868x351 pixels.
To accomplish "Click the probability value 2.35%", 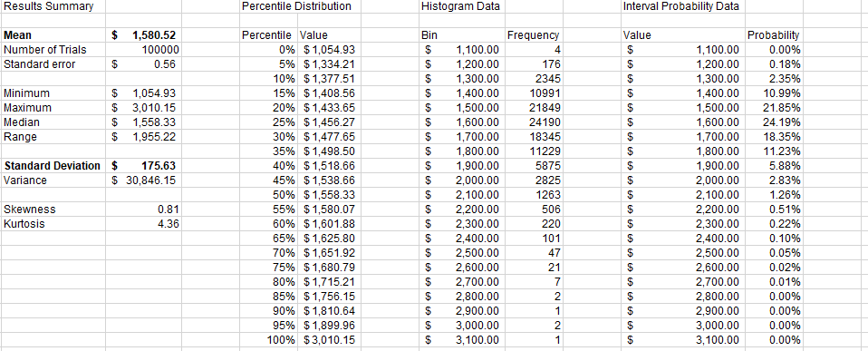I will pos(774,79).
